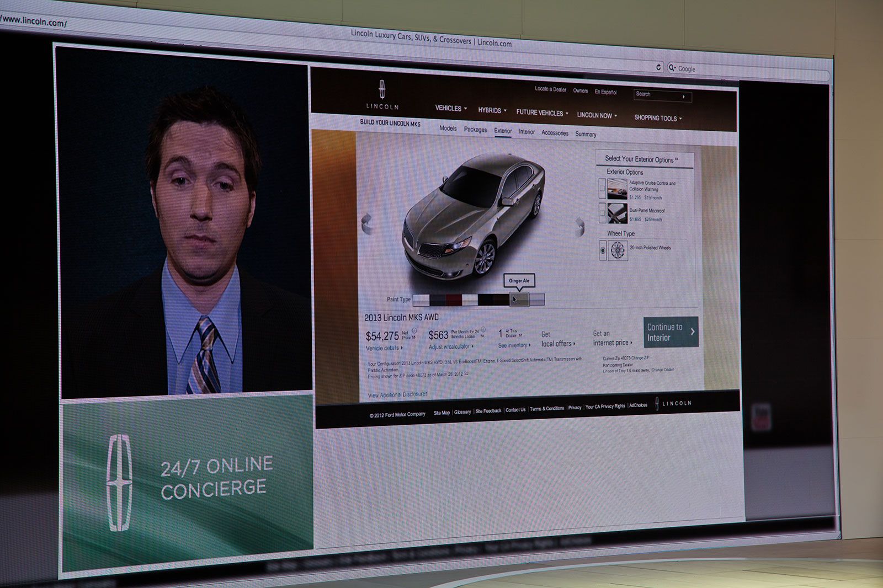This screenshot has width=883, height=588.
Task: Click the Dual-Panel Moonroof thumbnail image
Action: 617,213
